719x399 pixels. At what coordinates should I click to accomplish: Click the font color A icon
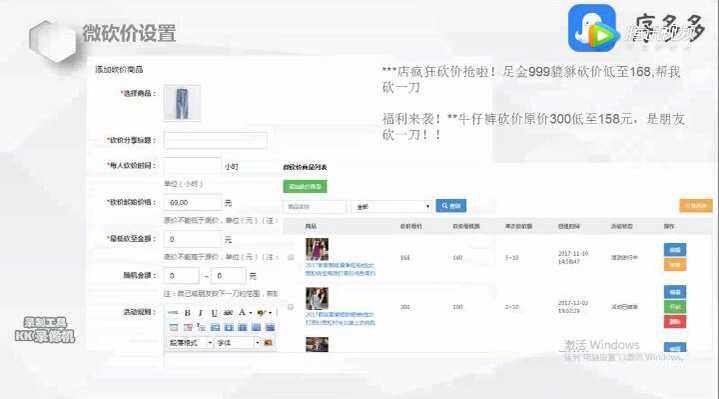[x=242, y=312]
